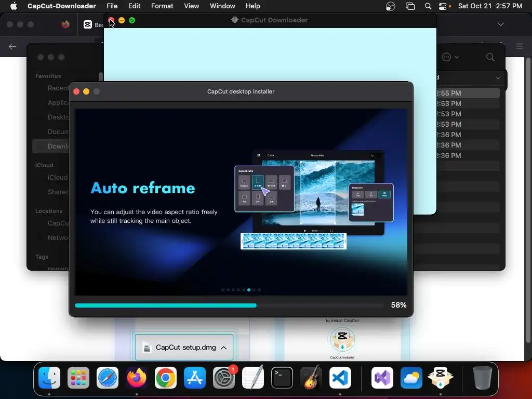This screenshot has width=532, height=399.
Task: Open the browser hamburger menu
Action: pyautogui.click(x=520, y=46)
